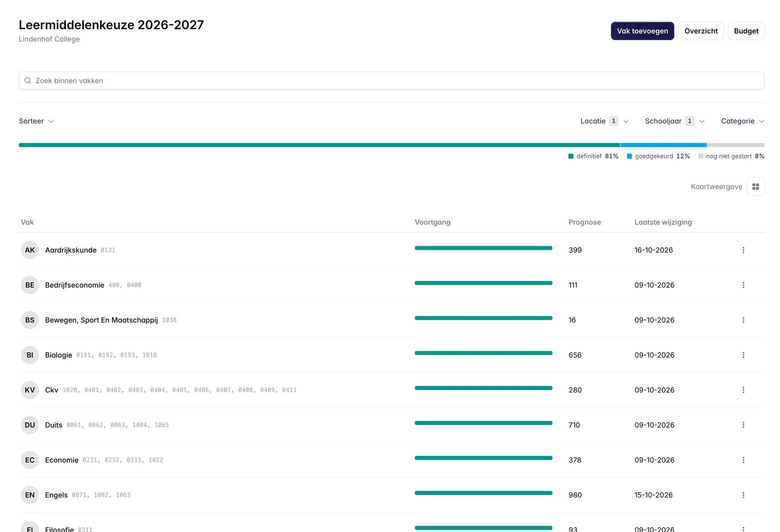This screenshot has width=780, height=532.
Task: Click the Biologie subject name
Action: point(58,355)
